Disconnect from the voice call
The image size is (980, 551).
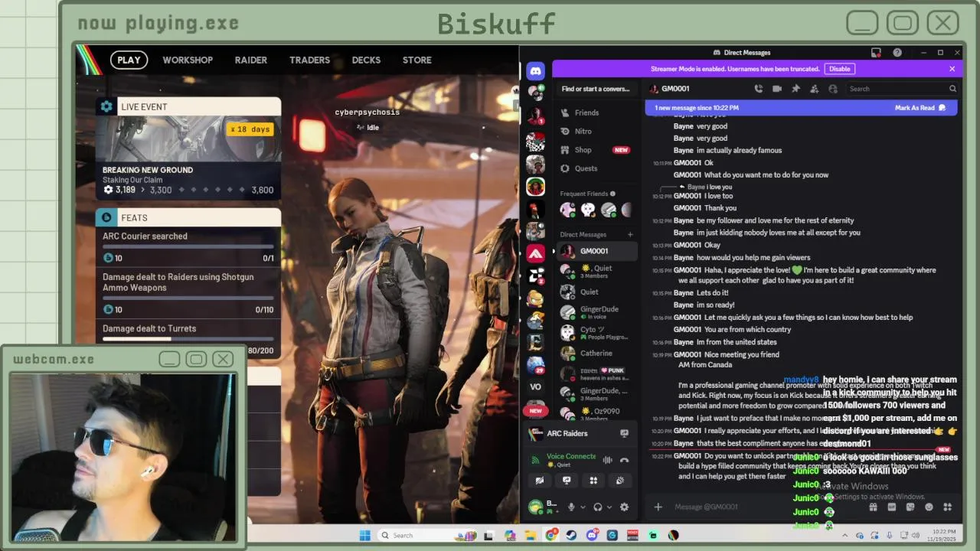coord(624,460)
